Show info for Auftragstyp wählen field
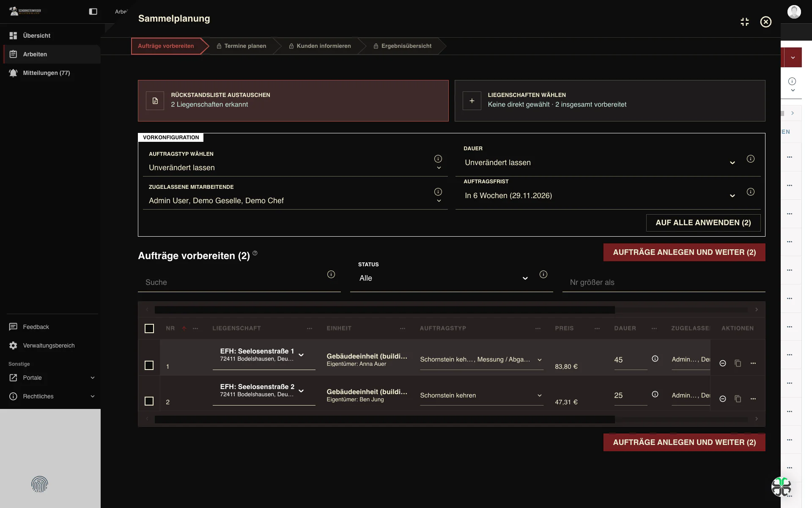The image size is (812, 508). [438, 159]
